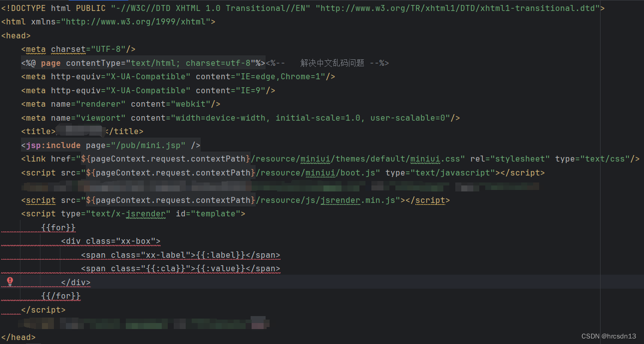Click the IE=edge,Chrome=1 content value
Viewport: 644px width, 344px height.
point(280,76)
